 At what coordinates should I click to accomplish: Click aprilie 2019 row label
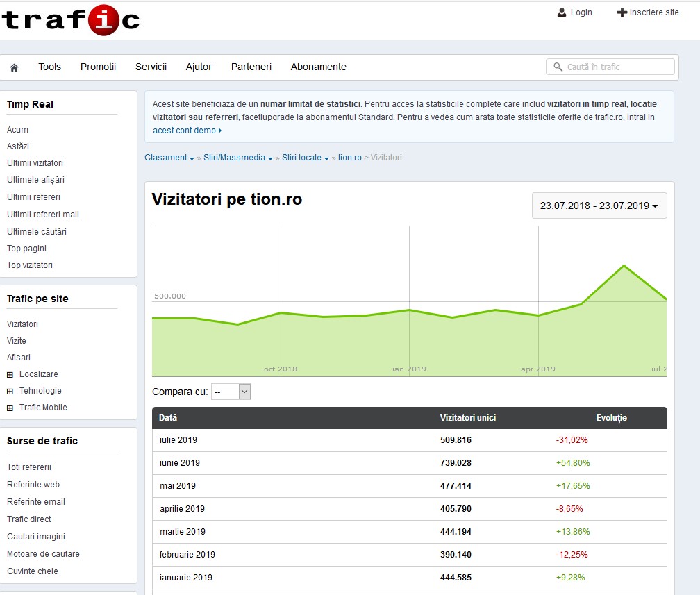tap(182, 509)
